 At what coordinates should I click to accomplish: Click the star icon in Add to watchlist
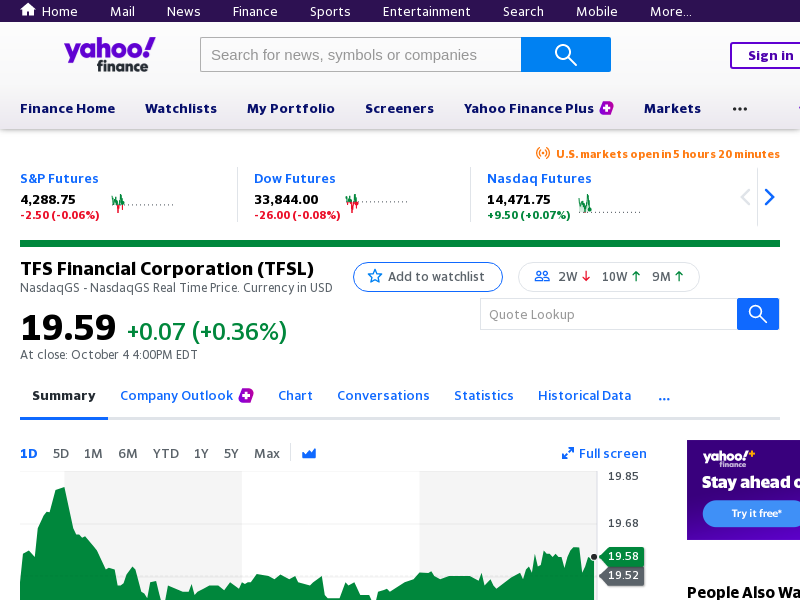(375, 277)
